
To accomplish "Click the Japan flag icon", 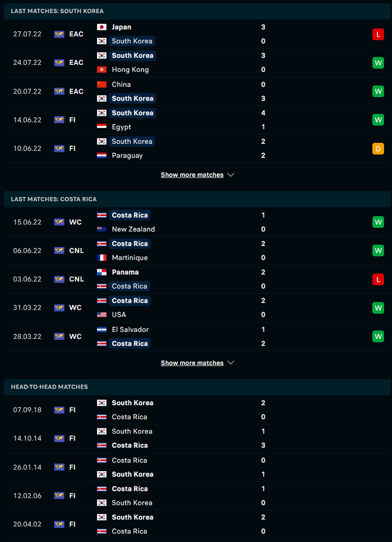I will 102,27.
